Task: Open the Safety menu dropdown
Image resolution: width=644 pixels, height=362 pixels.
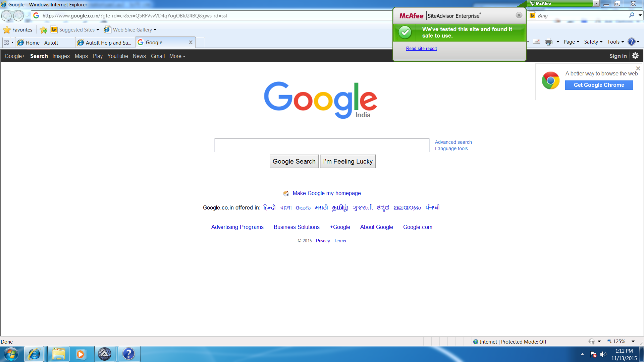Action: point(593,42)
